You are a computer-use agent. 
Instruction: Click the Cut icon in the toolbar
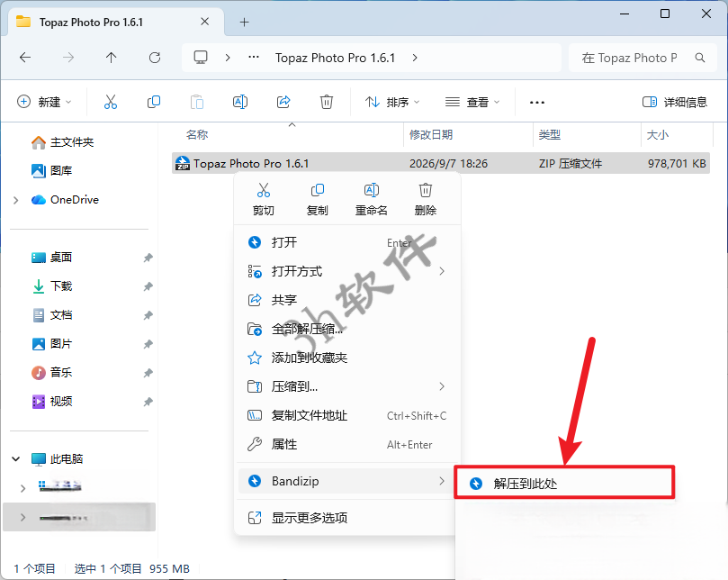pos(111,102)
